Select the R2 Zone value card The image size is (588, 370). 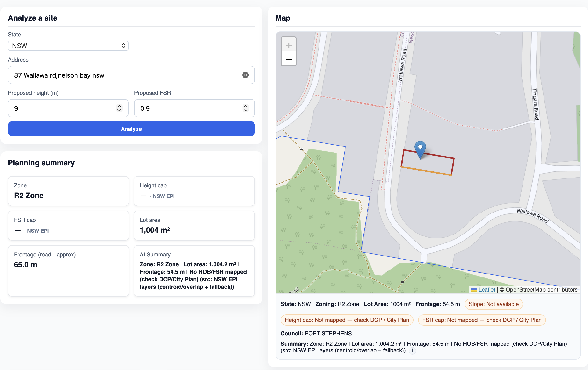(x=68, y=191)
